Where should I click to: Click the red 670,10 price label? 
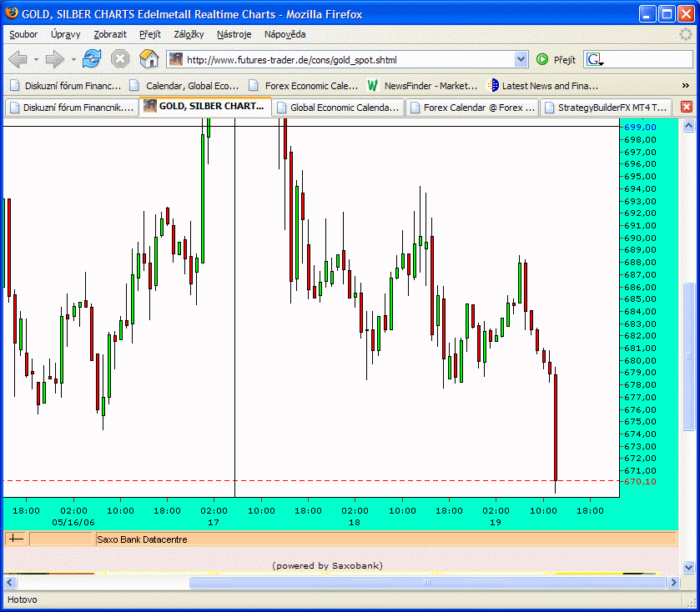[x=640, y=481]
